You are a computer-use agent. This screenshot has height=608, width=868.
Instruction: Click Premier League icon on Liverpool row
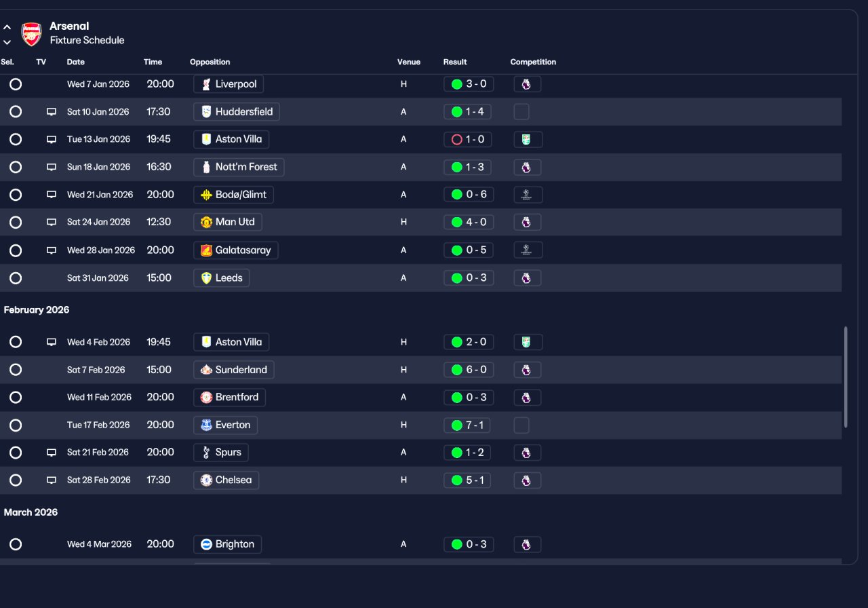(527, 84)
